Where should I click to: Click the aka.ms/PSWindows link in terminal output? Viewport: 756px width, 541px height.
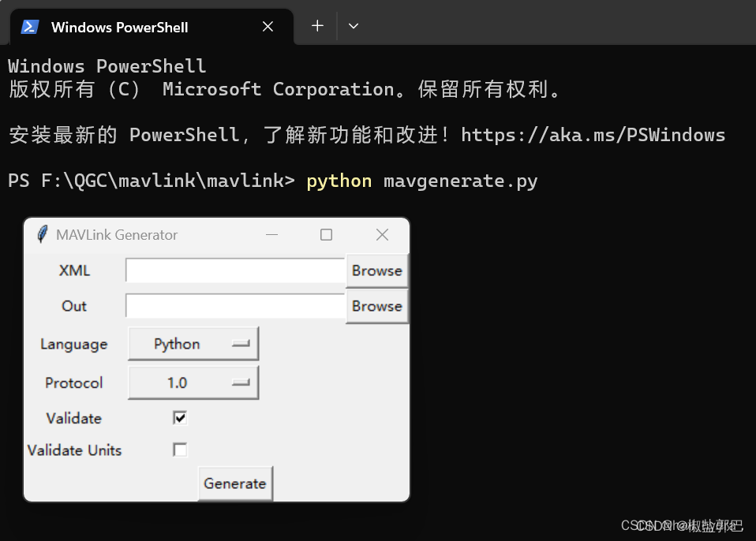593,134
